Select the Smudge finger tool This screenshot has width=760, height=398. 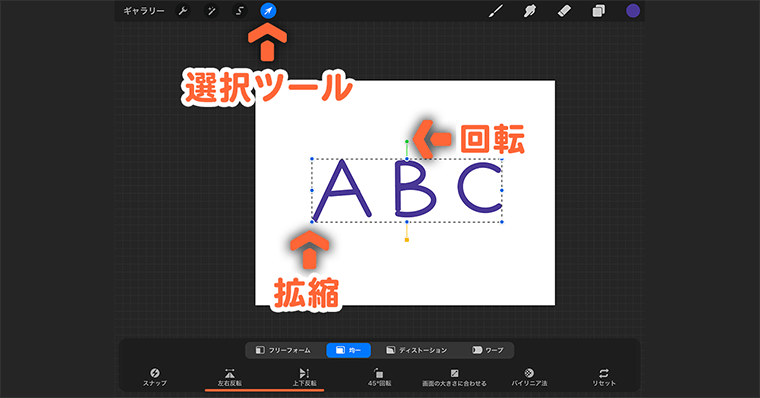[530, 11]
